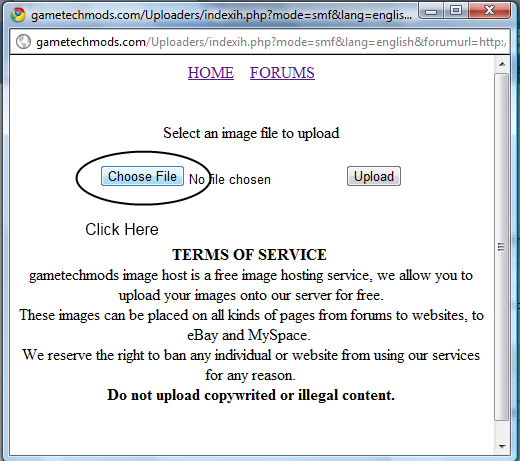520x461 pixels.
Task: Open the HOME link
Action: coord(211,73)
